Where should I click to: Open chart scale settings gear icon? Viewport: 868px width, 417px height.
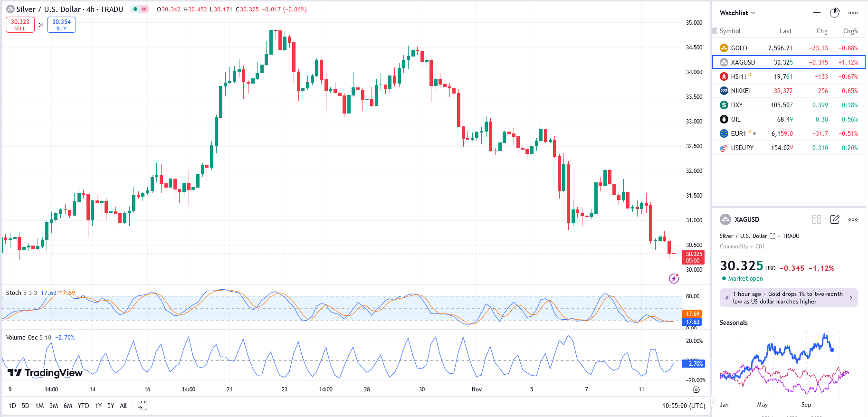696,389
